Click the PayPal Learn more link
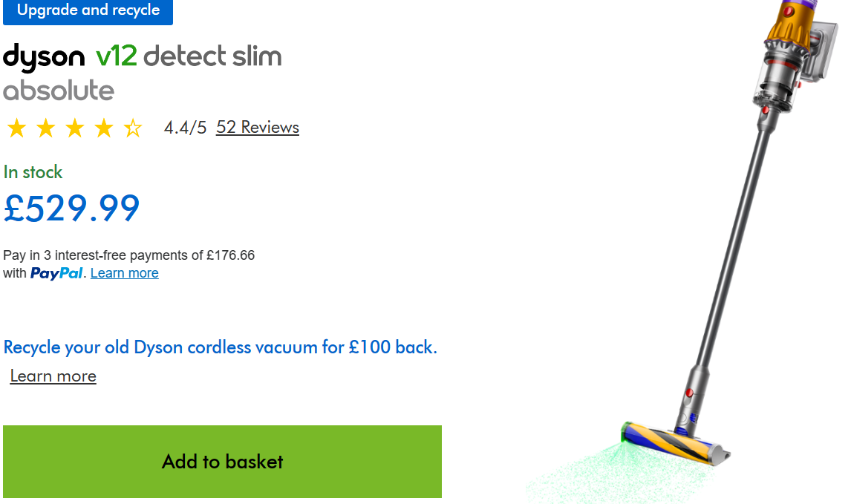This screenshot has width=851, height=504. coord(124,273)
